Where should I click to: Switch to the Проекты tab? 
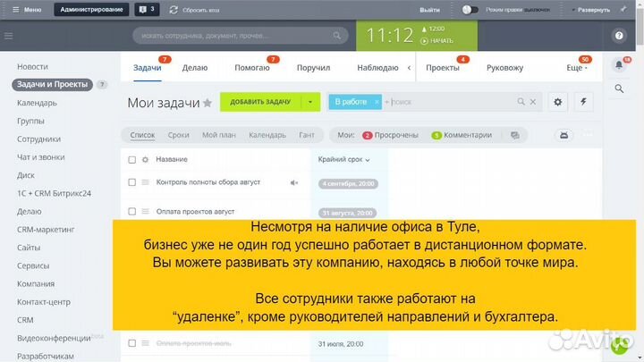click(443, 67)
